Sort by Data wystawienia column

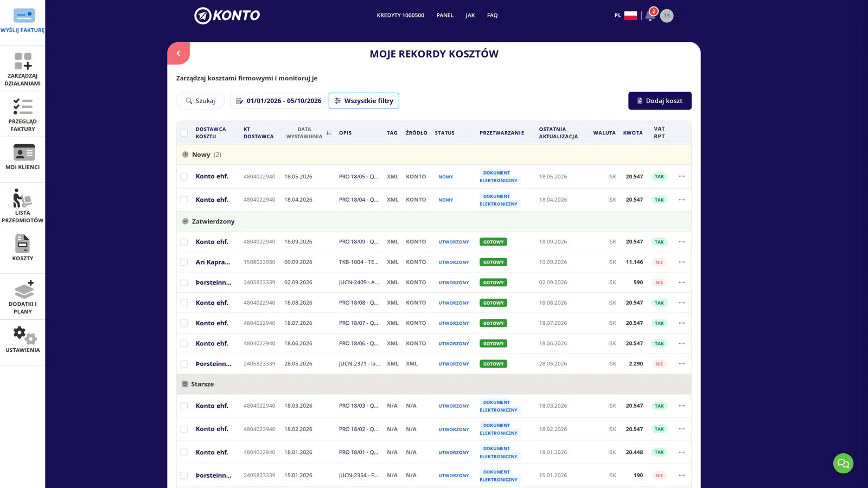pyautogui.click(x=308, y=133)
